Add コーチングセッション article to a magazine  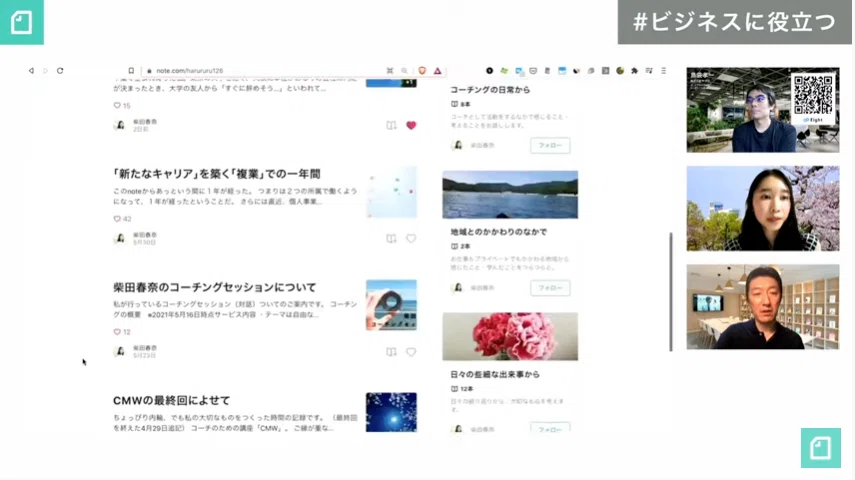tap(392, 352)
